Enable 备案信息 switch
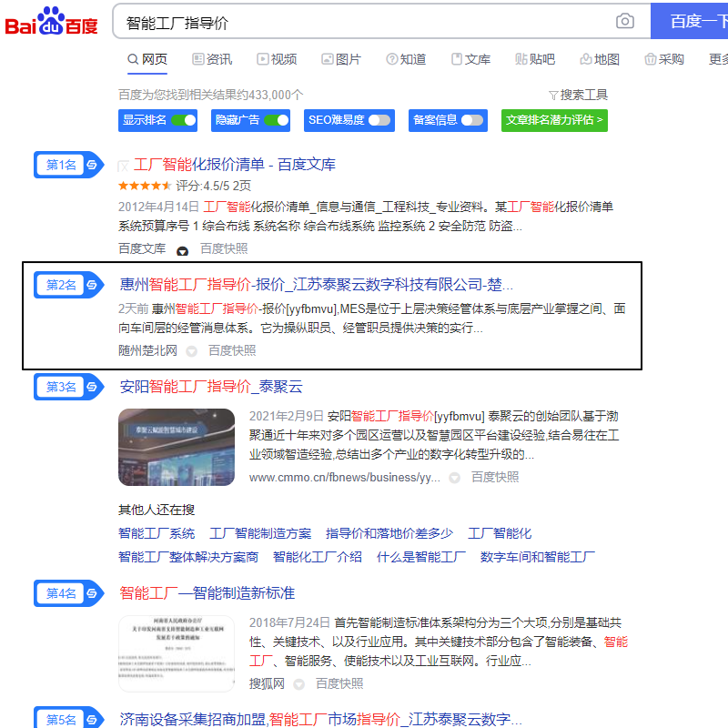Viewport: 728px width, 728px height. (x=472, y=120)
